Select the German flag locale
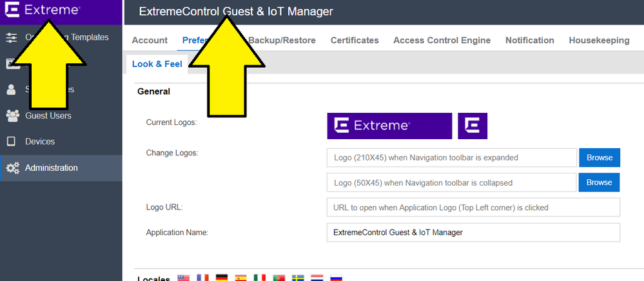644x281 pixels. point(222,278)
